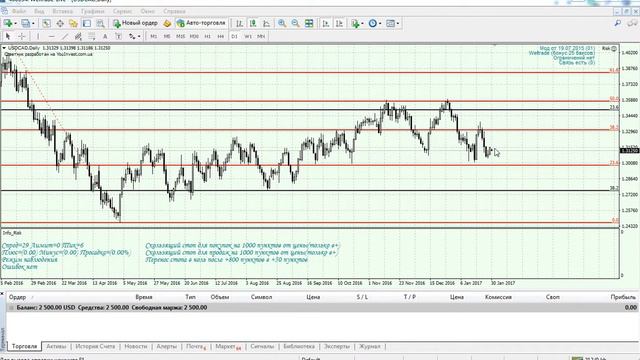This screenshot has height=360, width=640.
Task: Switch chart to candlesticks style
Action: coord(253,23)
